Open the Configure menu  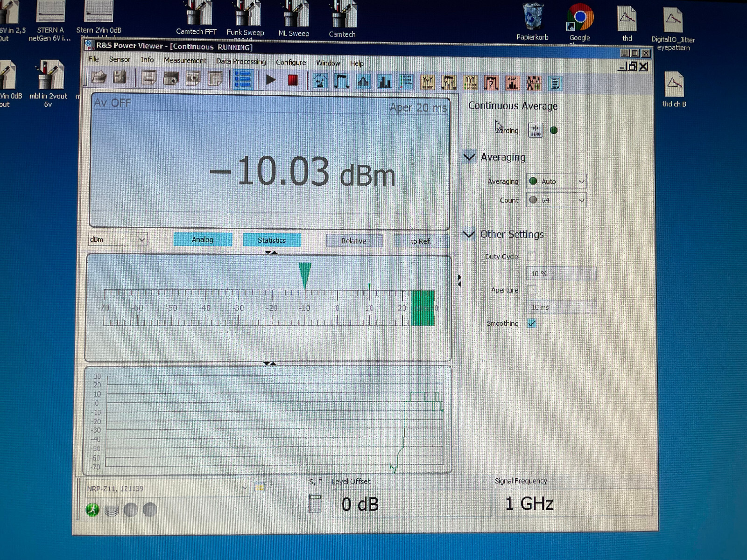pos(291,62)
